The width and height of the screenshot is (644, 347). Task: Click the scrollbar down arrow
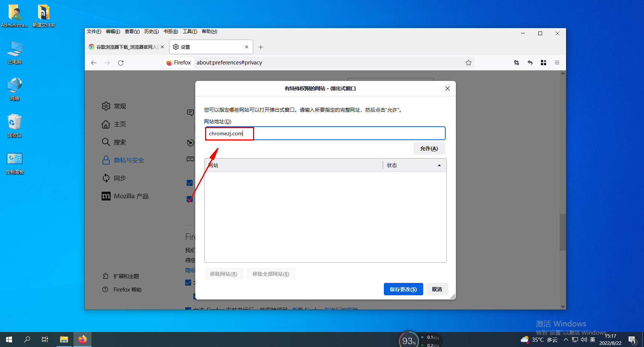(563, 306)
